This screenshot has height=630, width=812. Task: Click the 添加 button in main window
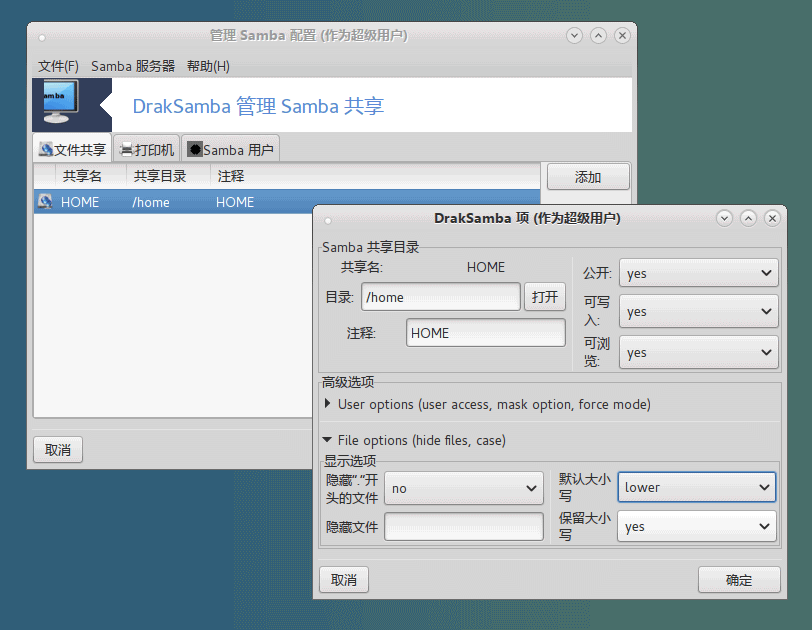[588, 177]
